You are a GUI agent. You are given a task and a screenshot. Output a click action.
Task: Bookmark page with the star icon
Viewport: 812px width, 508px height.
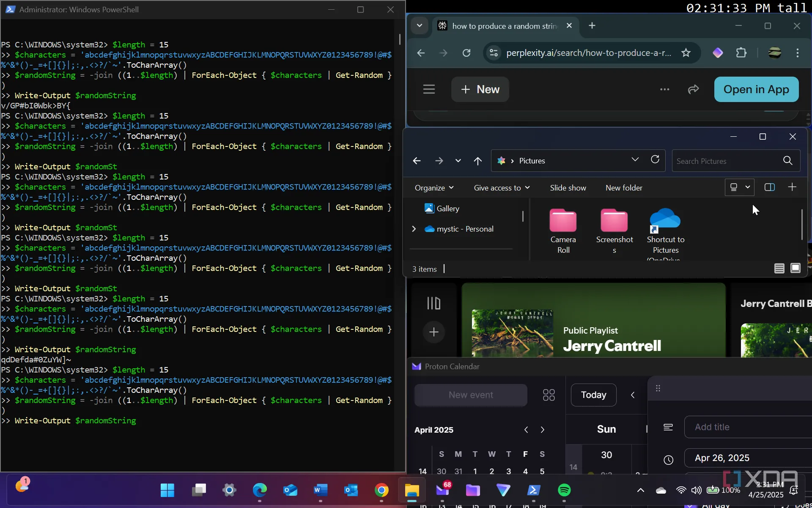pyautogui.click(x=686, y=53)
